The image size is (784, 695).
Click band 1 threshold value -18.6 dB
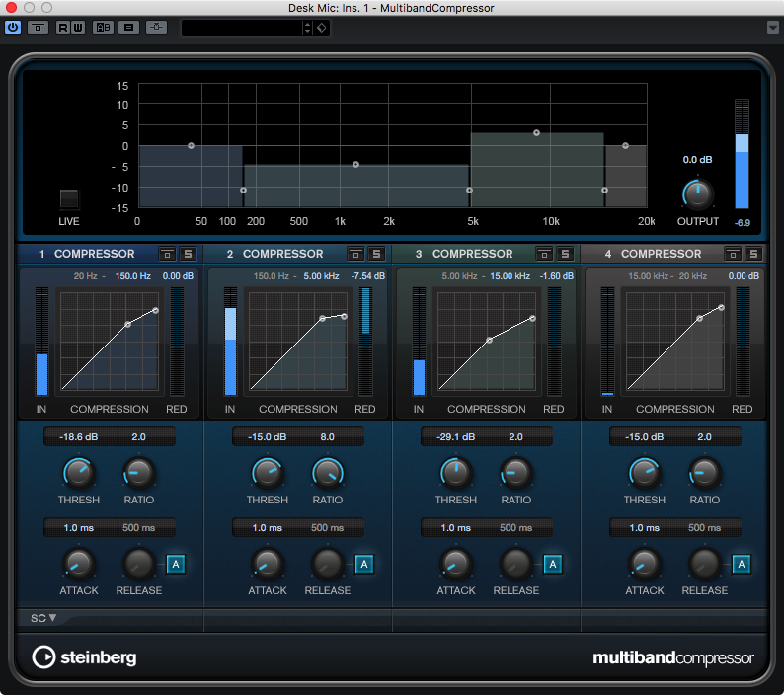click(x=79, y=437)
